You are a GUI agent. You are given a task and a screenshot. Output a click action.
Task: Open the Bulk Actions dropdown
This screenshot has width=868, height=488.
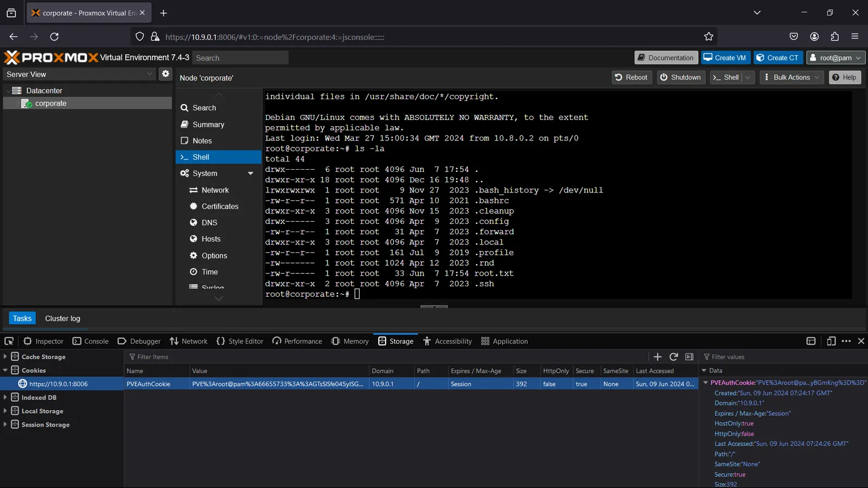coord(792,78)
